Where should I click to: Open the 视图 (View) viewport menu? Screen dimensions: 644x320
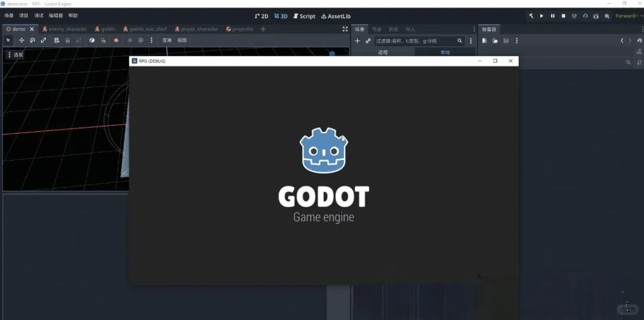182,41
